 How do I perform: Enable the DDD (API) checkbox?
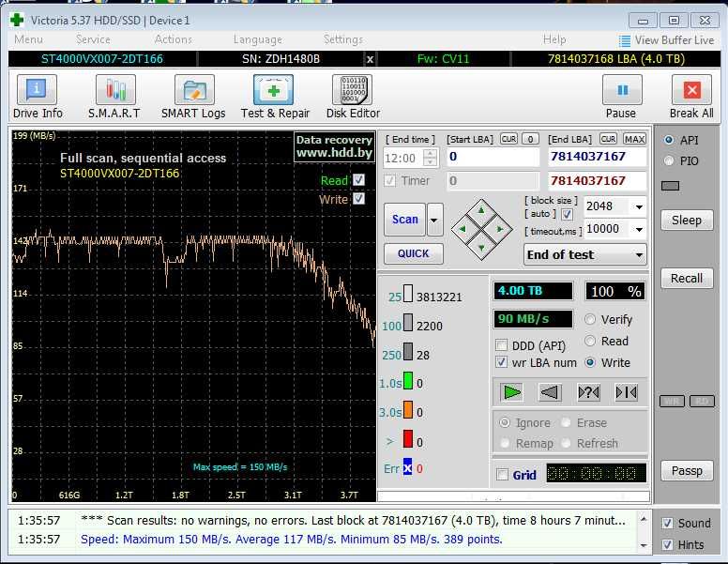[502, 345]
